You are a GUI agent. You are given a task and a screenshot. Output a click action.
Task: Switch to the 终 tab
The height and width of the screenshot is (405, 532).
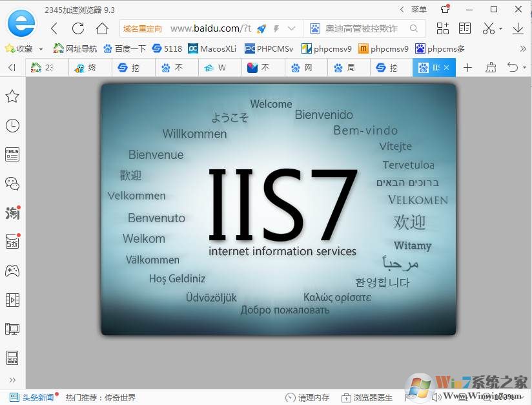90,68
